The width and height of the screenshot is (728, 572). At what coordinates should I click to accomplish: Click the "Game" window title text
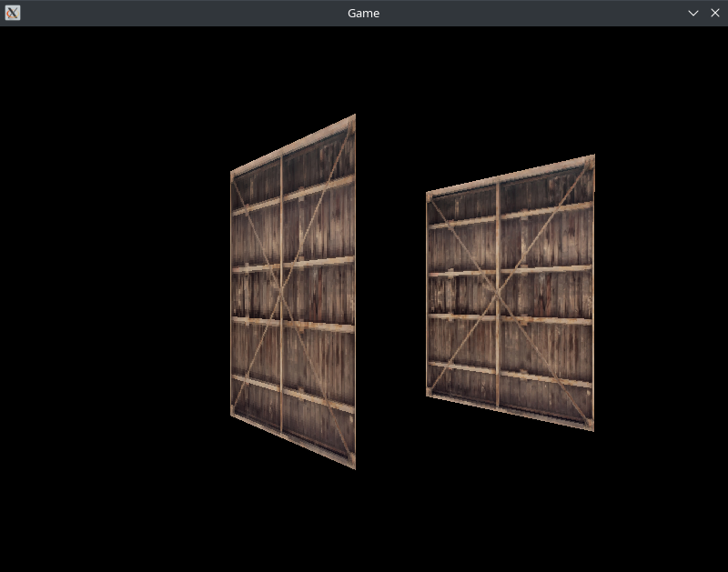pyautogui.click(x=363, y=13)
